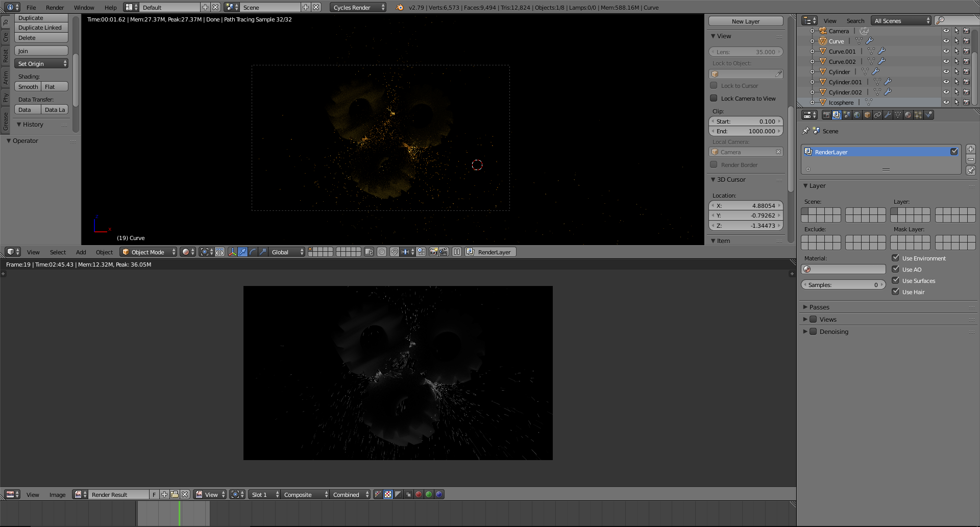Open the Material properties sphere icon
Viewport: 980px width, 527px height.
tap(908, 115)
